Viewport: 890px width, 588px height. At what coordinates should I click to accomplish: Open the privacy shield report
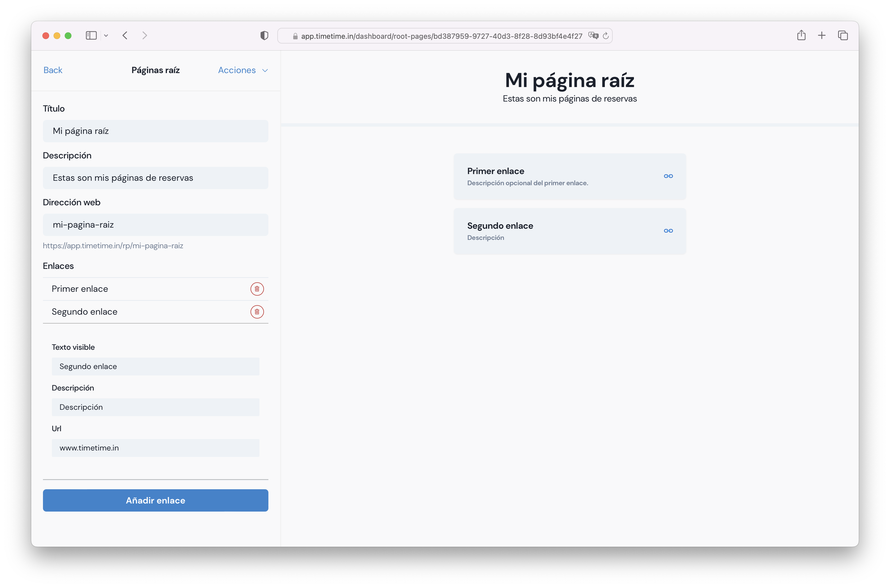[264, 36]
